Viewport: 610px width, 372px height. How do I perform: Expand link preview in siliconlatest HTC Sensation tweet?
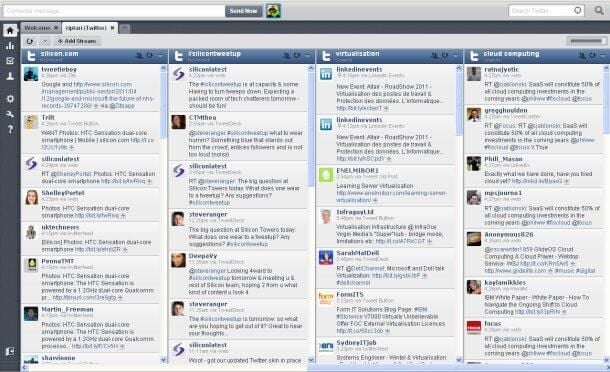coord(149,181)
